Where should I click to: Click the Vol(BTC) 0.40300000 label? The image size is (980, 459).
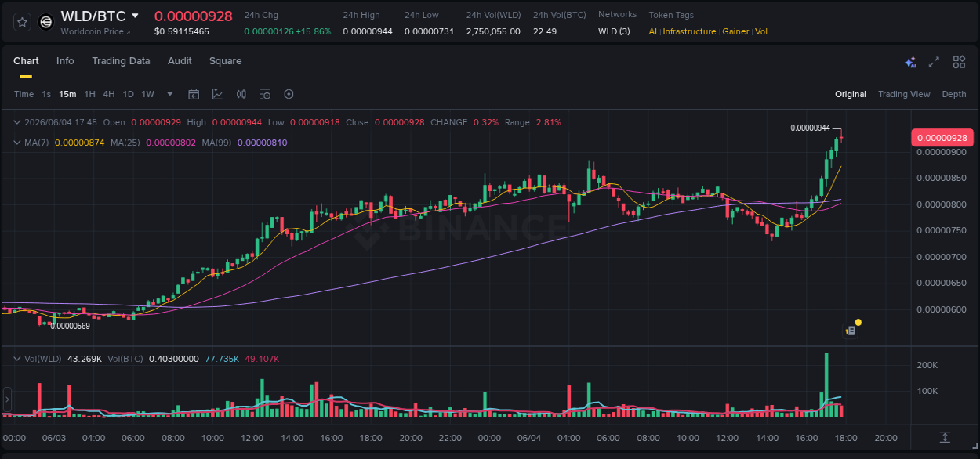(x=153, y=358)
